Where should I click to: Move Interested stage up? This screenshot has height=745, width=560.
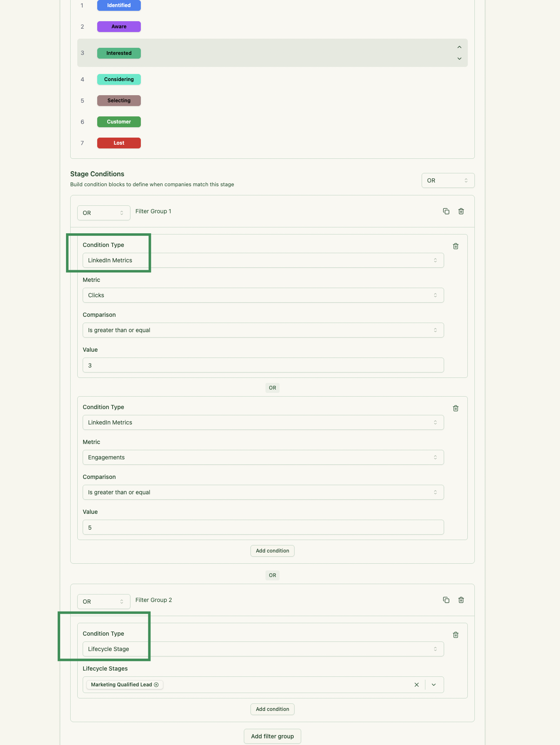459,47
